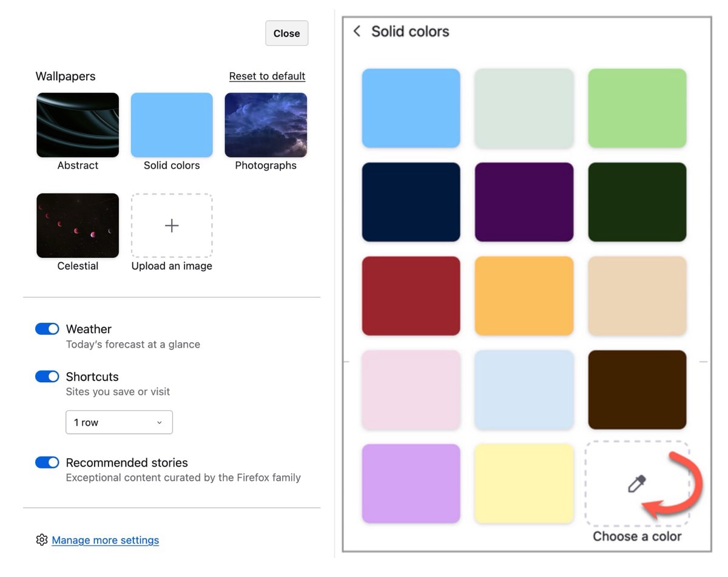
Task: Pick the light yellow color swatch
Action: coord(524,484)
